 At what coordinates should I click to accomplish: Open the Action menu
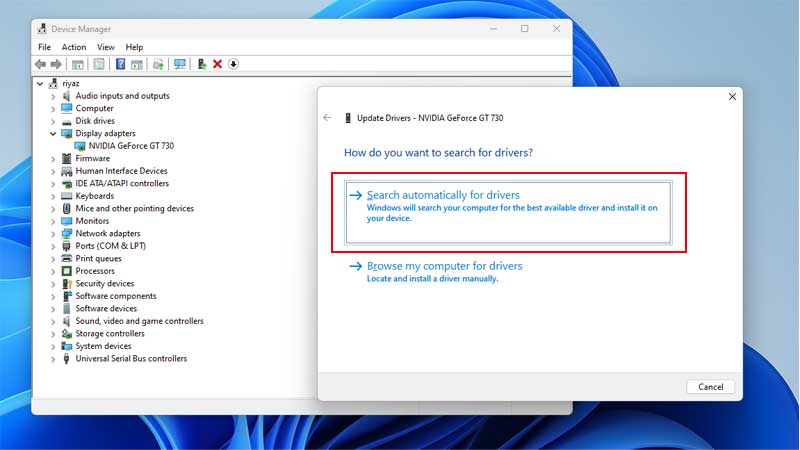(x=73, y=47)
